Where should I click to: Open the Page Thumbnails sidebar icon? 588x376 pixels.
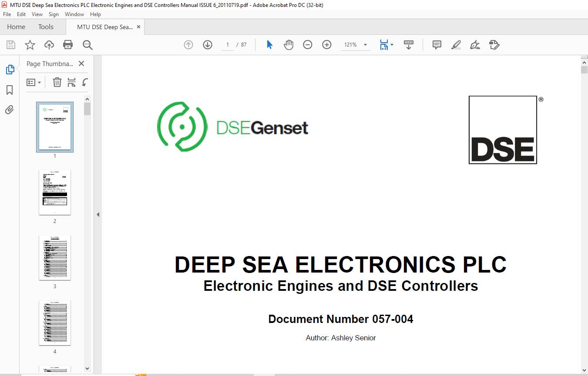tap(10, 69)
